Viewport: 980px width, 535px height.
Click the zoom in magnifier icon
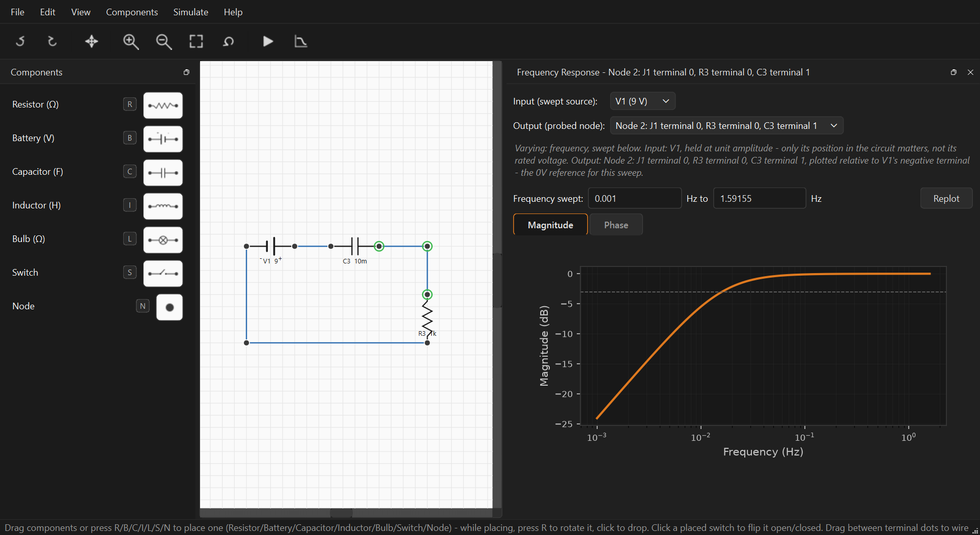pos(131,41)
